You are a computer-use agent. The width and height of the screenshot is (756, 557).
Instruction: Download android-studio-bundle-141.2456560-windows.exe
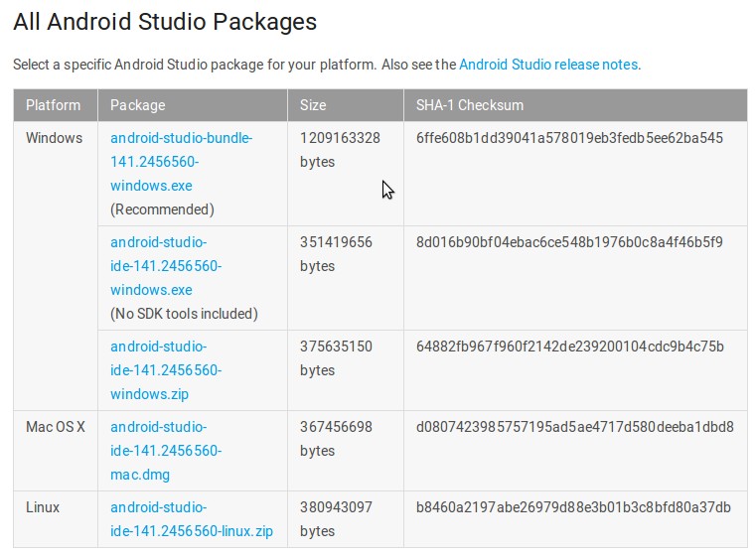tap(181, 162)
